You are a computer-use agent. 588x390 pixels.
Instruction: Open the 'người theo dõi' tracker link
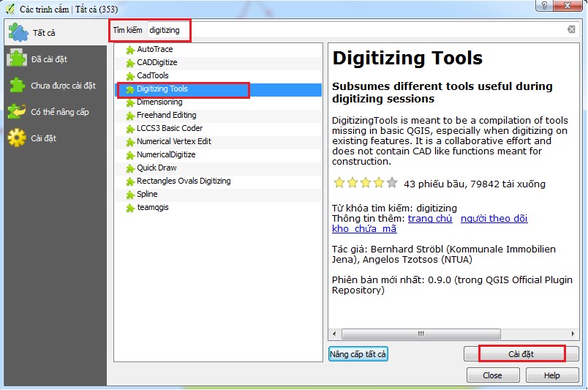[x=494, y=219]
